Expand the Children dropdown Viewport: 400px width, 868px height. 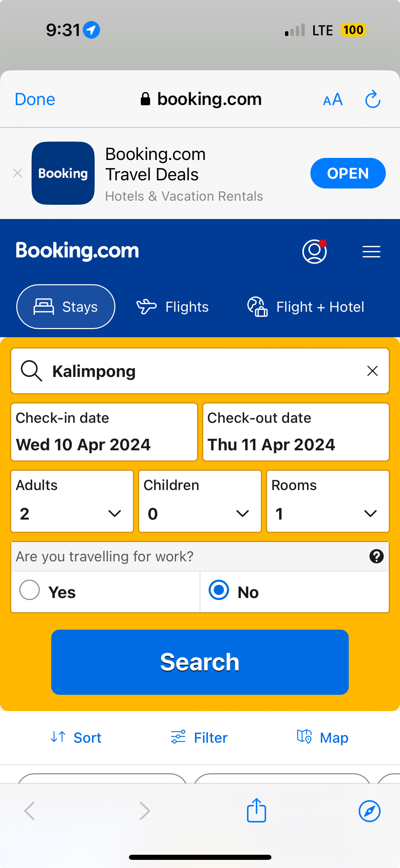pos(200,501)
